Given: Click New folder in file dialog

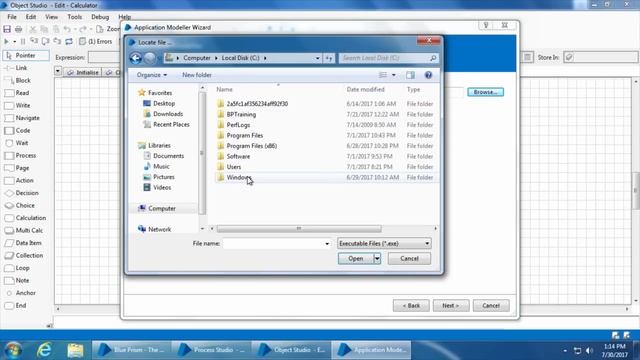Looking at the screenshot, I should [197, 75].
